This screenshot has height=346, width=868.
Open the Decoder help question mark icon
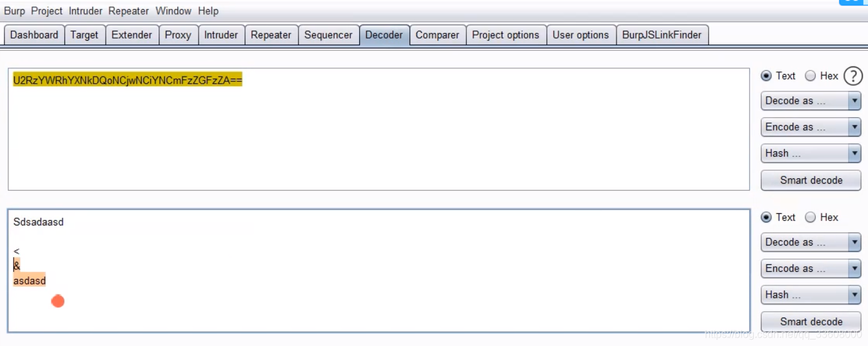pos(853,76)
